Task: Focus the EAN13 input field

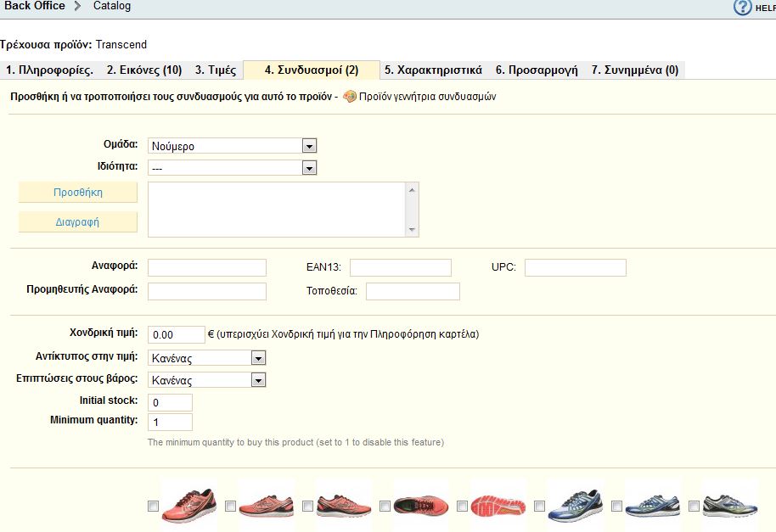Action: coord(400,268)
